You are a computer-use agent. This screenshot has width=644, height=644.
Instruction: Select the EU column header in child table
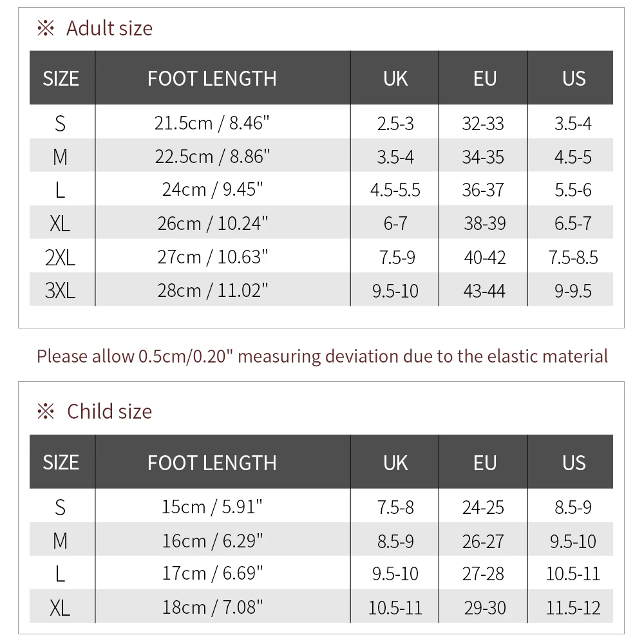click(484, 462)
